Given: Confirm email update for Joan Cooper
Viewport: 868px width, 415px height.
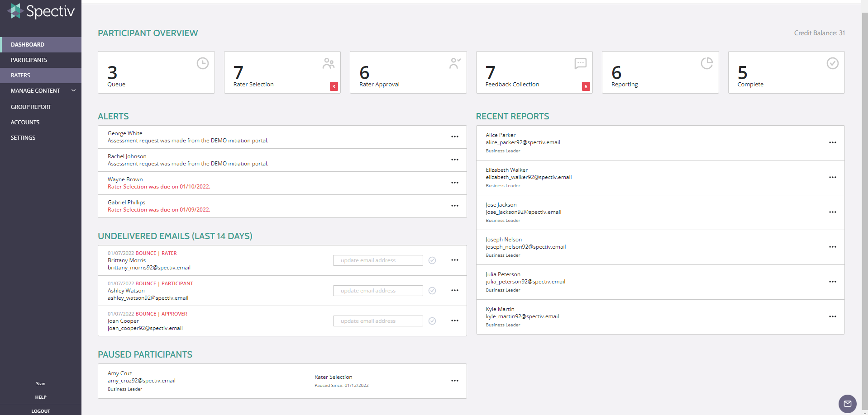Looking at the screenshot, I should (x=432, y=321).
